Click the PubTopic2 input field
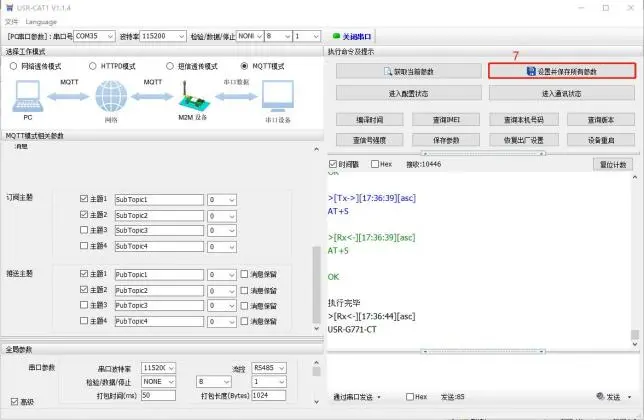 pos(159,291)
